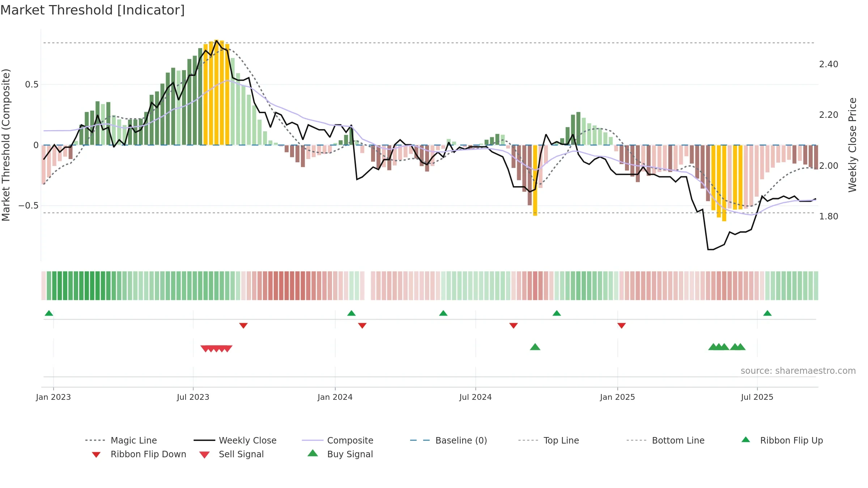Viewport: 868px width, 488px height.
Task: Click the Jul 2023 x-axis label
Action: point(193,397)
